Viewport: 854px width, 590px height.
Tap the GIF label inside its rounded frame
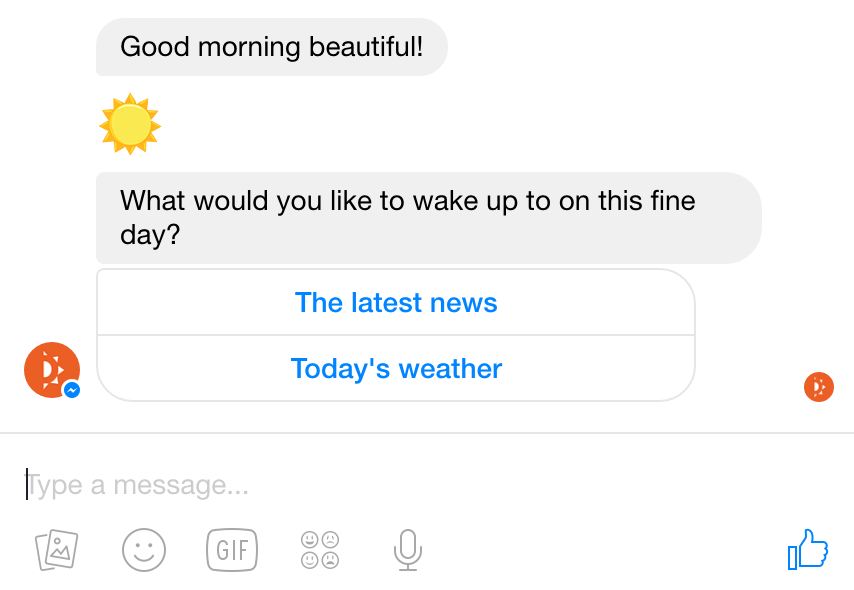231,550
